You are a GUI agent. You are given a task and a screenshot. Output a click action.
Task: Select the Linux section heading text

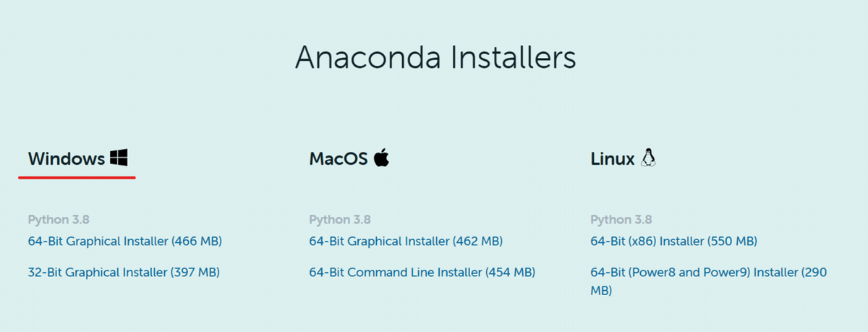(612, 159)
